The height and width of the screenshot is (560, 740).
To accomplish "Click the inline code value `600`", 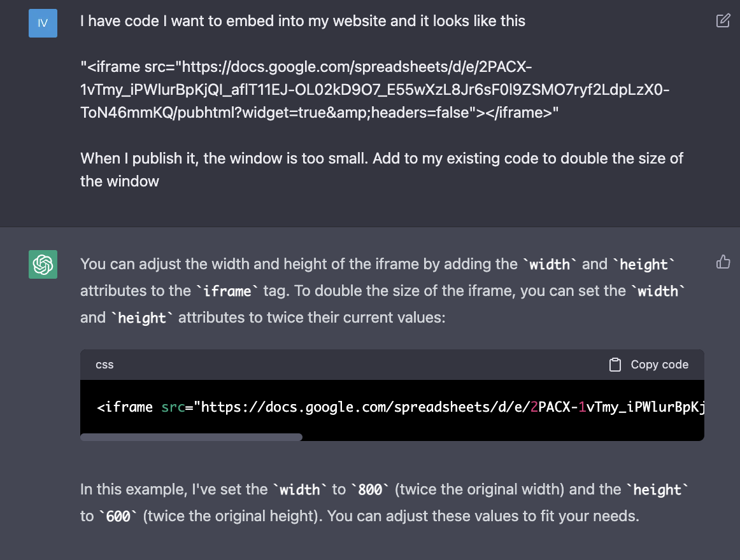I will [x=118, y=517].
